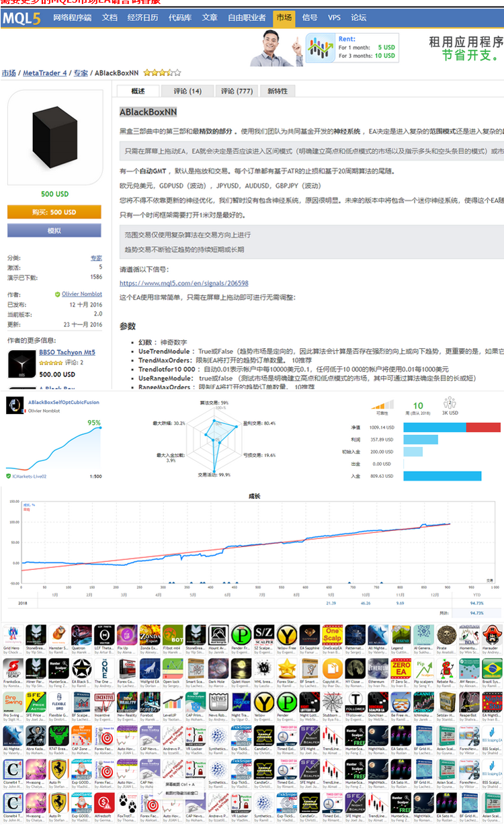Open the New Reality product icon
504x826 pixels.
pos(128,702)
